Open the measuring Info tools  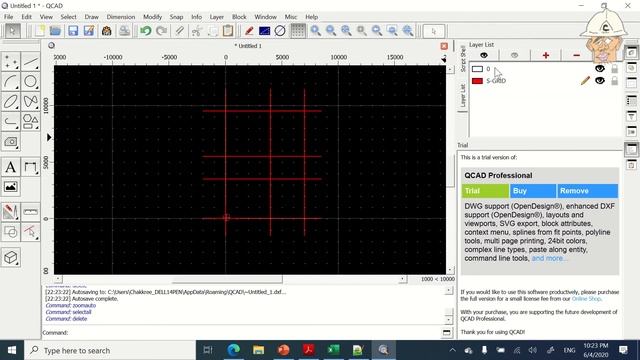click(31, 212)
